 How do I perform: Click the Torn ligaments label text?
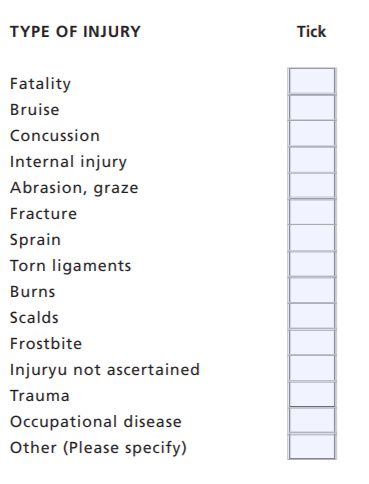pos(70,266)
